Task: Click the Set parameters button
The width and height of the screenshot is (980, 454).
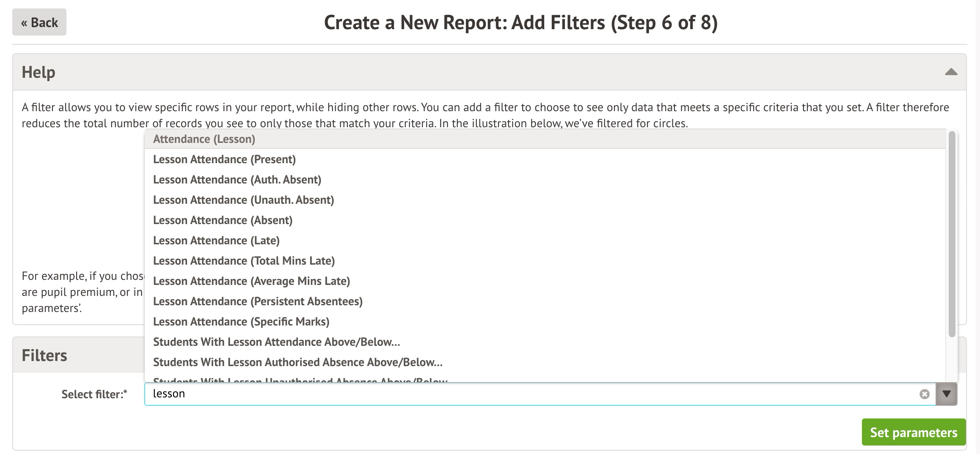Action: (x=913, y=432)
